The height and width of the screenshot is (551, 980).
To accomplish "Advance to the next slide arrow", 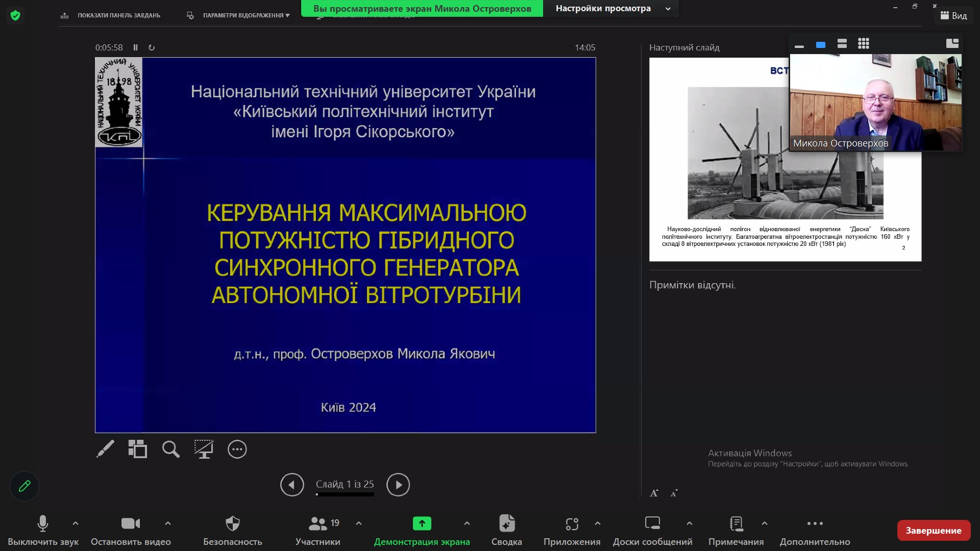I will [x=398, y=485].
